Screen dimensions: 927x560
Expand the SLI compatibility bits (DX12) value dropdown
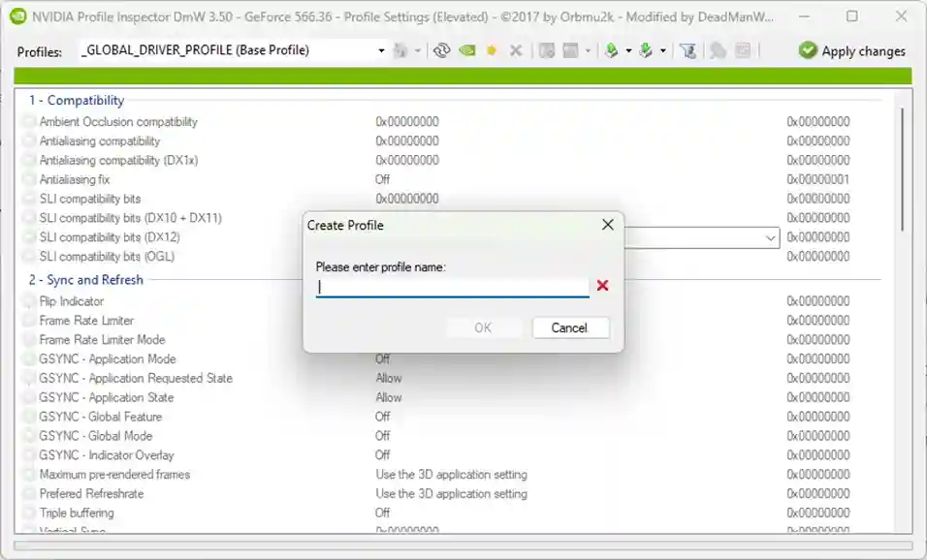point(770,238)
